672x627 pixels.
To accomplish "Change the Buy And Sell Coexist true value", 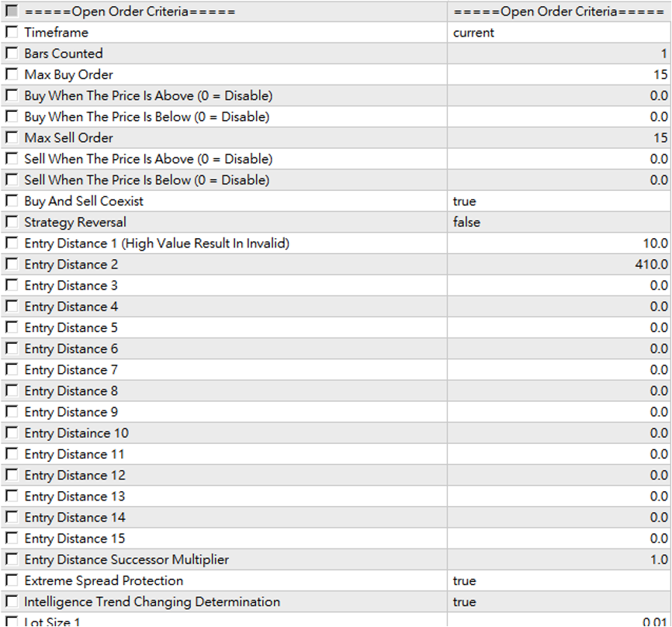I will (x=559, y=202).
